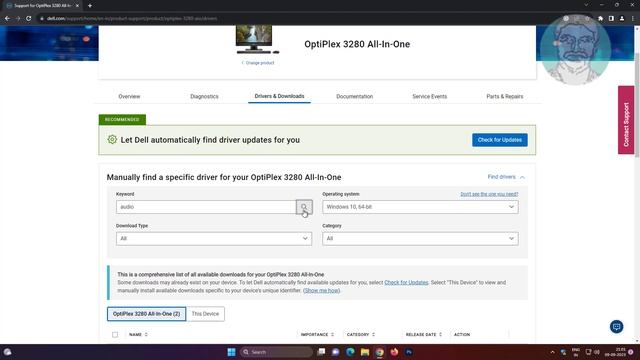Click the browser forward arrow

tap(18, 18)
